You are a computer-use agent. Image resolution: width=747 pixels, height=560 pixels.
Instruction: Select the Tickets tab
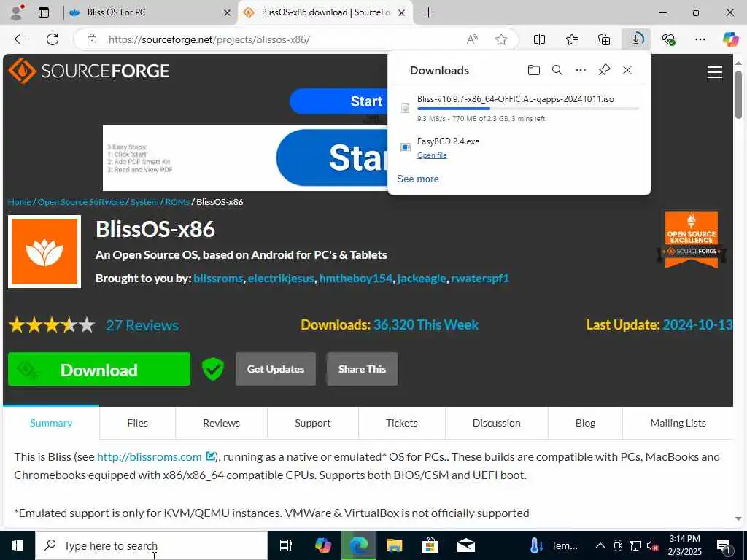coord(402,423)
